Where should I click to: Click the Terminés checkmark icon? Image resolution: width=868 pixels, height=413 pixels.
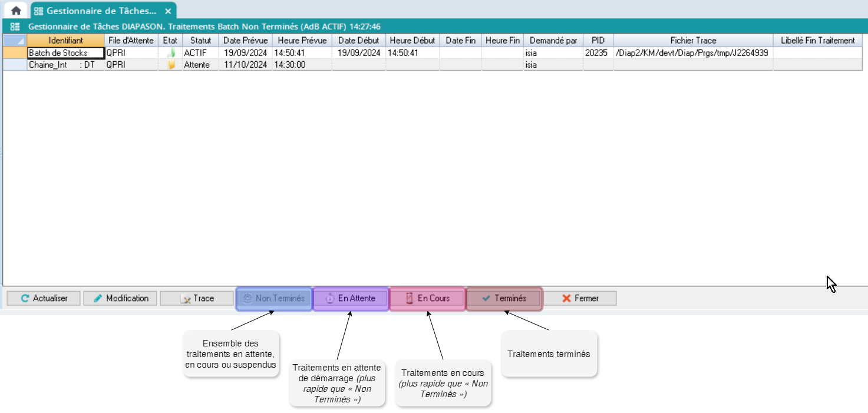tap(487, 298)
